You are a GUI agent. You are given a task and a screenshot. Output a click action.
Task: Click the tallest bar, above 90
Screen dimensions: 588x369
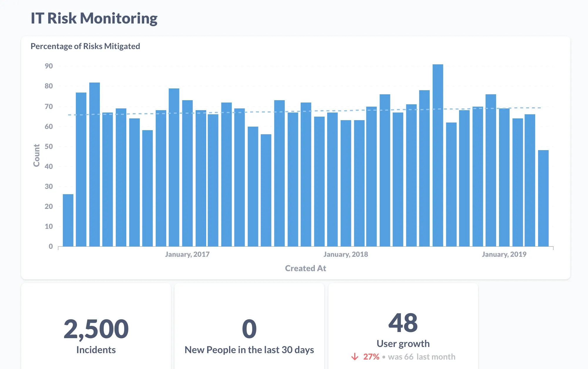[x=438, y=155]
